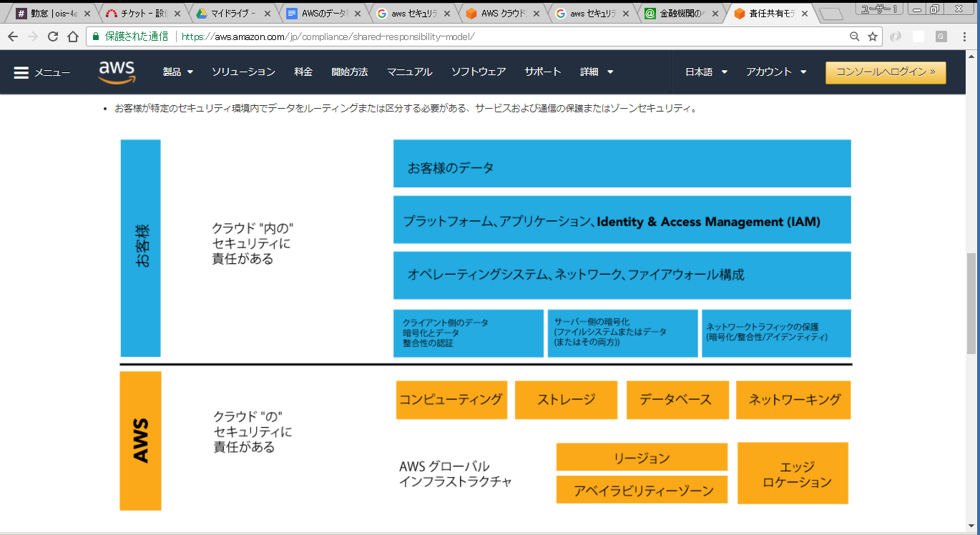
Task: Click the gray G extension icon
Action: pos(941,36)
